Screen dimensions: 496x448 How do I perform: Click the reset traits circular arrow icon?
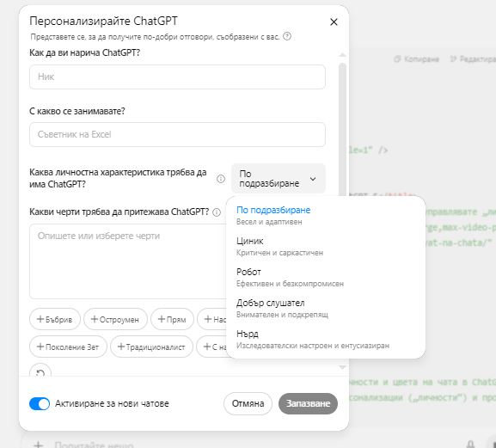[x=40, y=371]
